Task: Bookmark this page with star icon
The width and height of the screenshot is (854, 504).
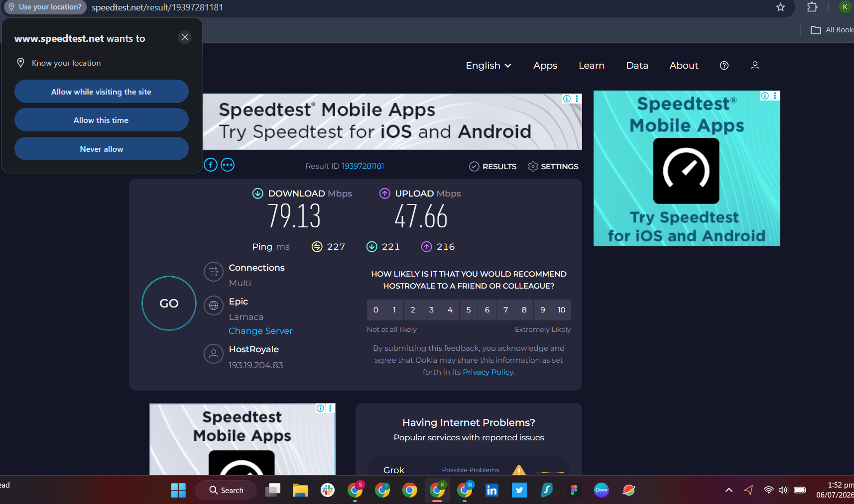Action: (780, 7)
